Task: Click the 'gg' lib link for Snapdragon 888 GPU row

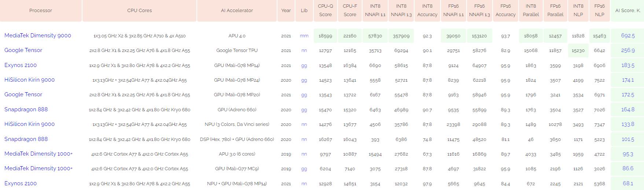Action: tap(304, 110)
